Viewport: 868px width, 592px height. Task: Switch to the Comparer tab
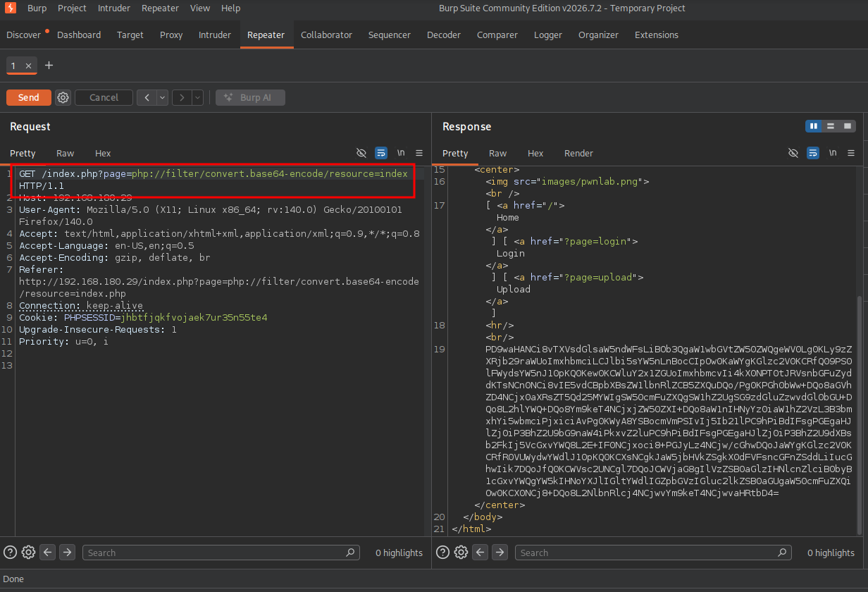click(x=497, y=35)
